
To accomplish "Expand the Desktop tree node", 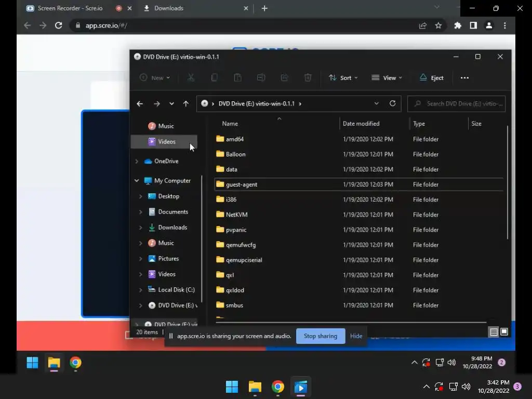I will (x=140, y=196).
